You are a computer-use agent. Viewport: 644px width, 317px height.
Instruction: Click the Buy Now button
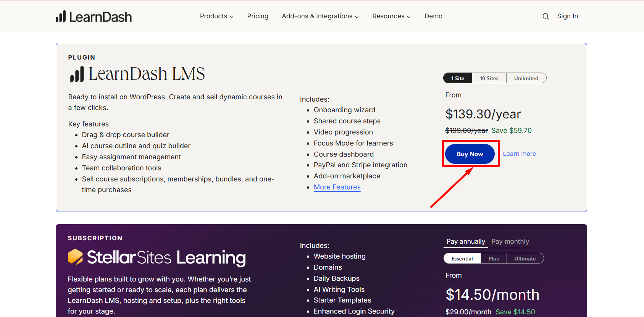(470, 154)
